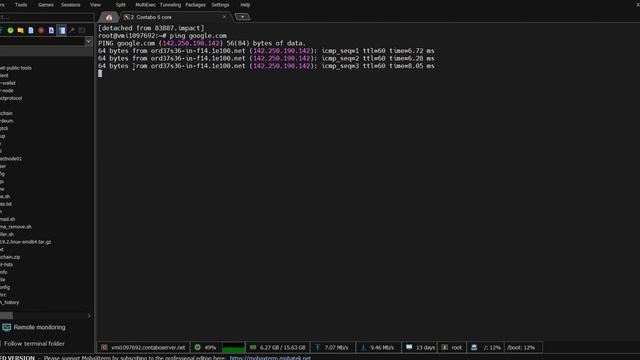Click the 9.46 Mb/s download value

(x=382, y=348)
